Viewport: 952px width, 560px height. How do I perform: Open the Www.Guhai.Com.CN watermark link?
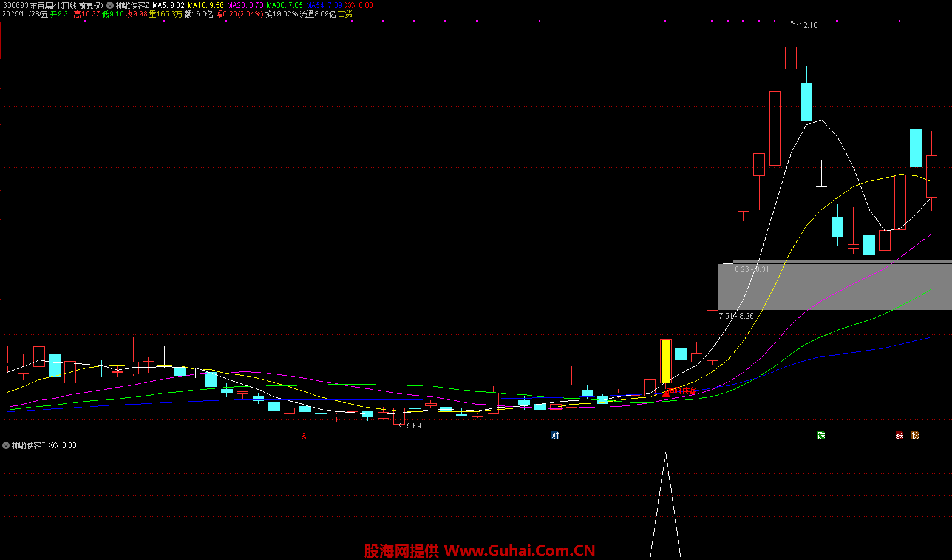pos(519,551)
